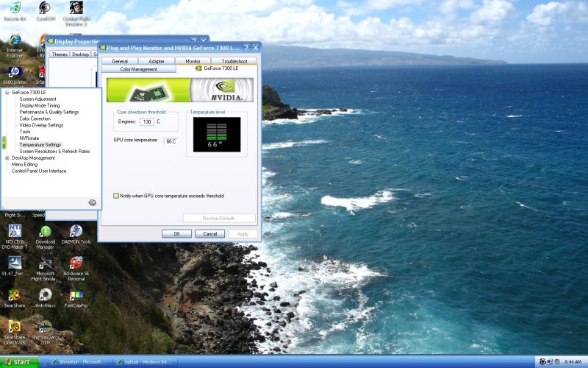Image resolution: width=588 pixels, height=368 pixels.
Task: Click the NVIDIA logo icon at flyout panel bottom
Action: point(93,202)
